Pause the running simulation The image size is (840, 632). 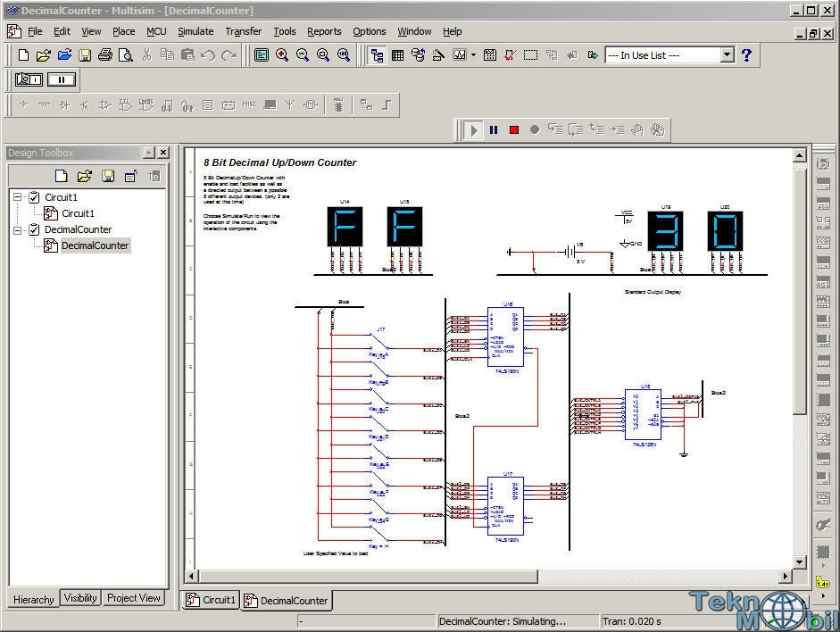tap(494, 129)
